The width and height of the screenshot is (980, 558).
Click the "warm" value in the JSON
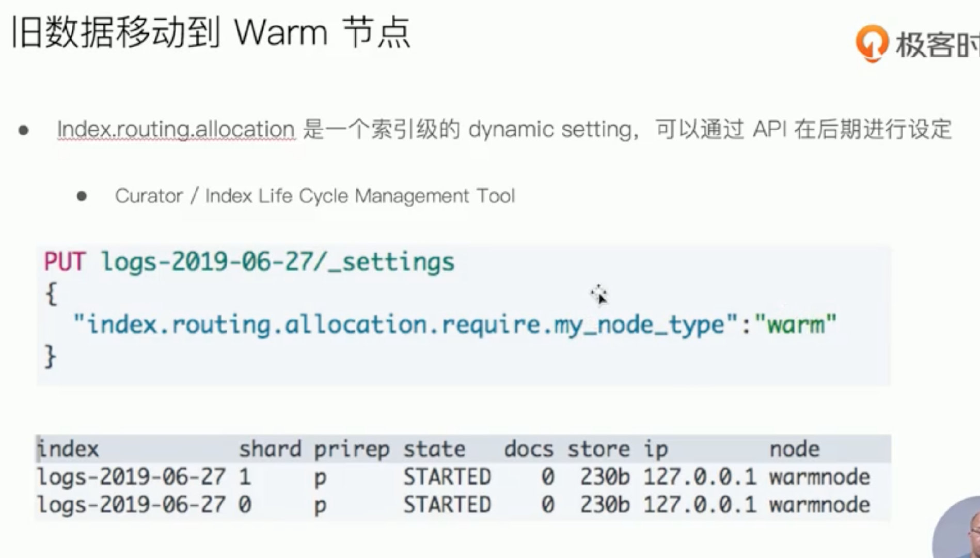(x=795, y=324)
